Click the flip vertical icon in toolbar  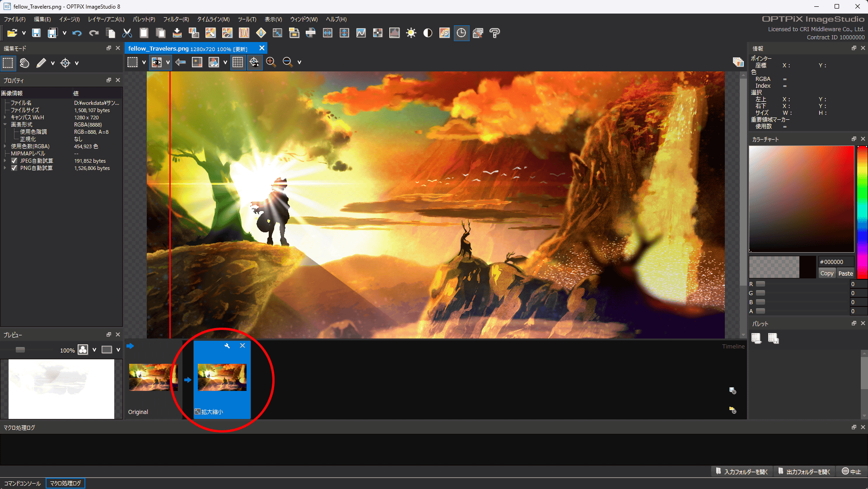[344, 33]
